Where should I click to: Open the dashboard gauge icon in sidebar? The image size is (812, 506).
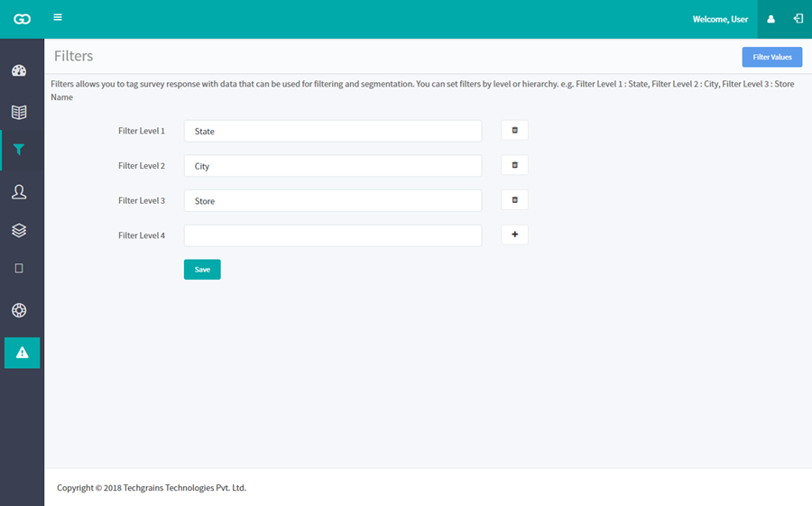[19, 71]
